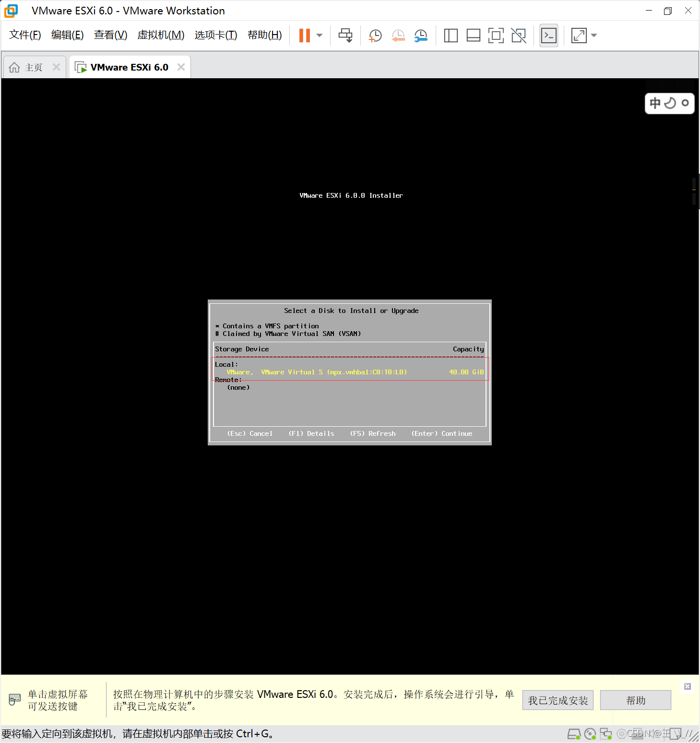Click the (F5) Refresh option

point(373,433)
